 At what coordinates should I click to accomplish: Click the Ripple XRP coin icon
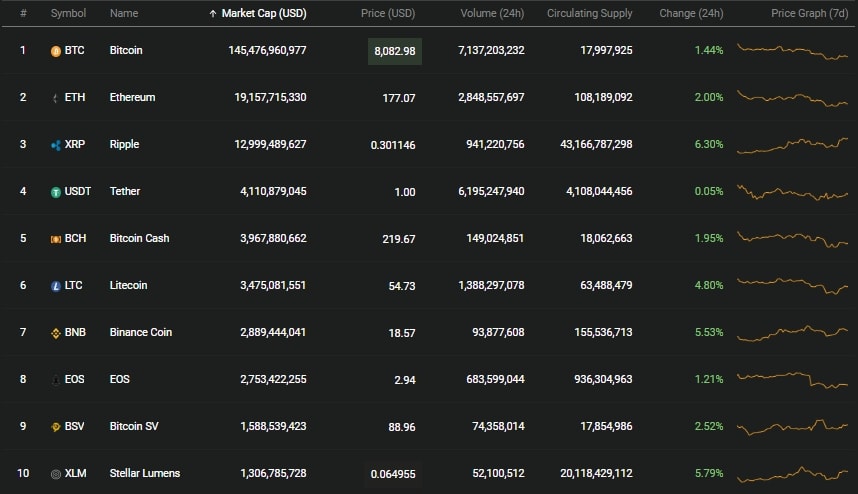(56, 146)
